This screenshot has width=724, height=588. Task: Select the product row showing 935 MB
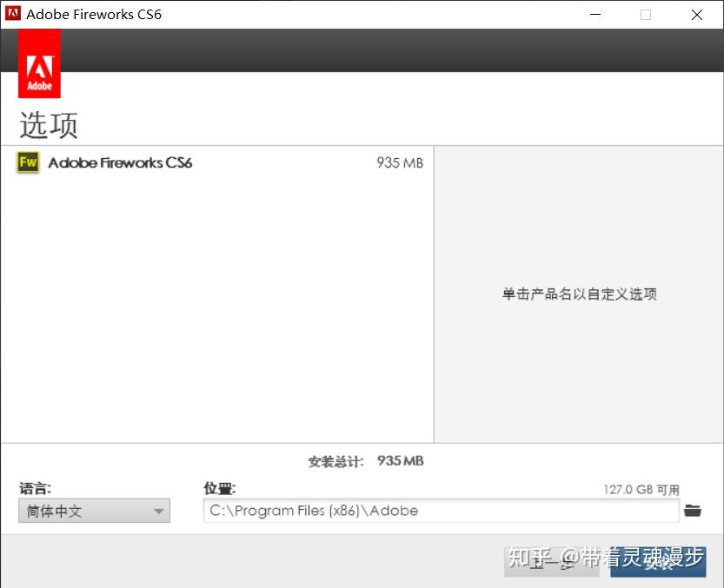(217, 162)
